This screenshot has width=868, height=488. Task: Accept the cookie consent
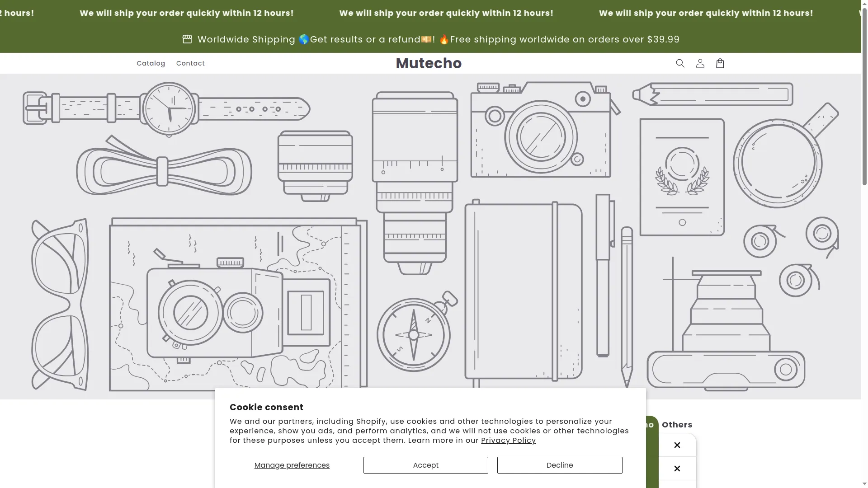[x=425, y=465]
